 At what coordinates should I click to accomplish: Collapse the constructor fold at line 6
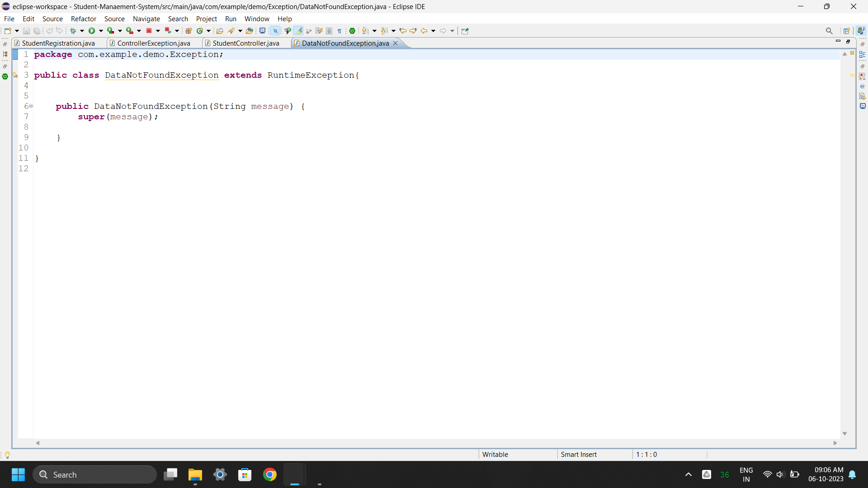click(31, 106)
